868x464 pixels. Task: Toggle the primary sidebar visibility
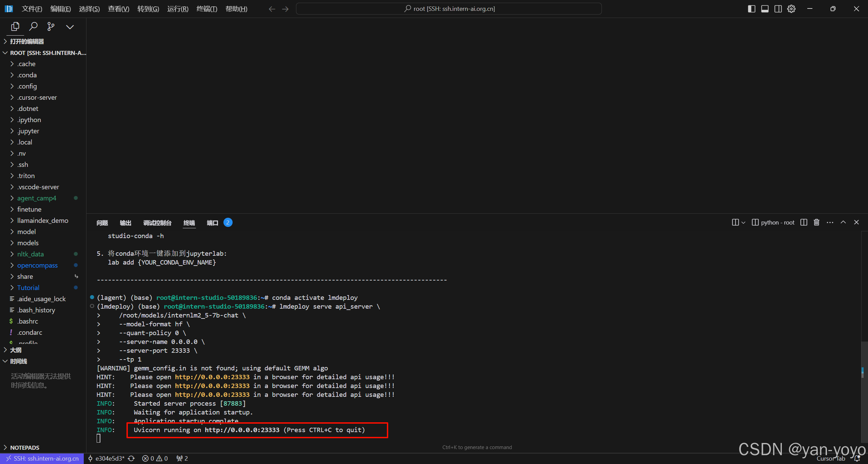pyautogui.click(x=751, y=8)
